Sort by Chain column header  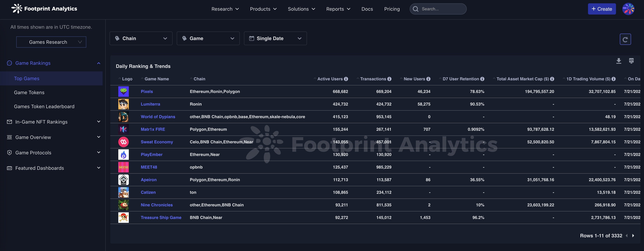coord(199,79)
